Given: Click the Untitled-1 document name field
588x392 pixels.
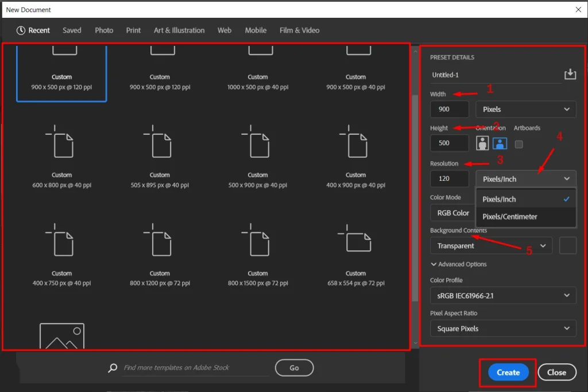Looking at the screenshot, I should (495, 75).
